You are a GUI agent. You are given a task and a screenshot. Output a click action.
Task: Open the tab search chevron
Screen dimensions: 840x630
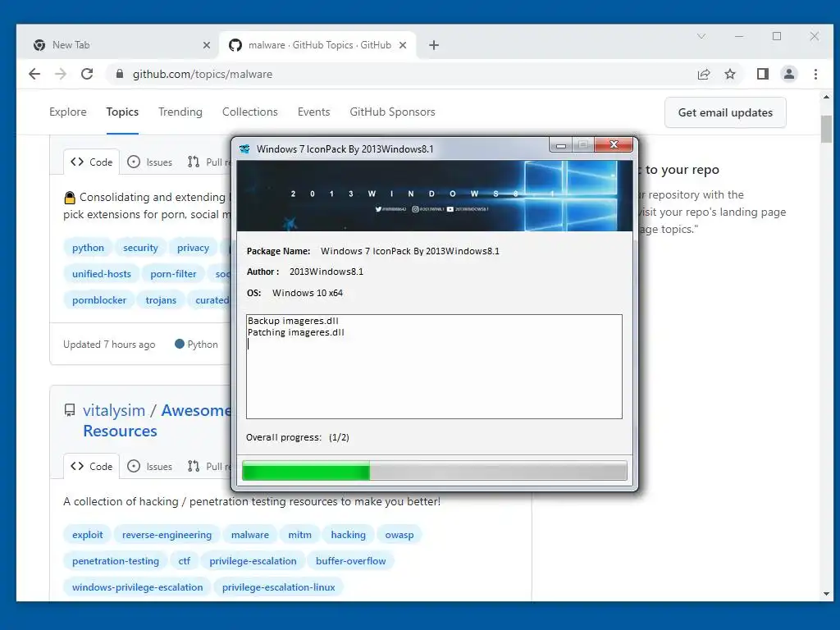point(701,36)
